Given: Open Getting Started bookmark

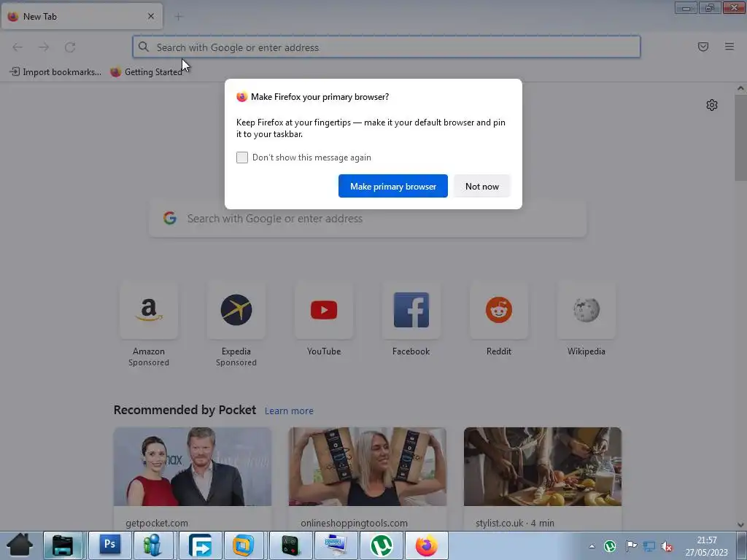Looking at the screenshot, I should click(x=146, y=72).
